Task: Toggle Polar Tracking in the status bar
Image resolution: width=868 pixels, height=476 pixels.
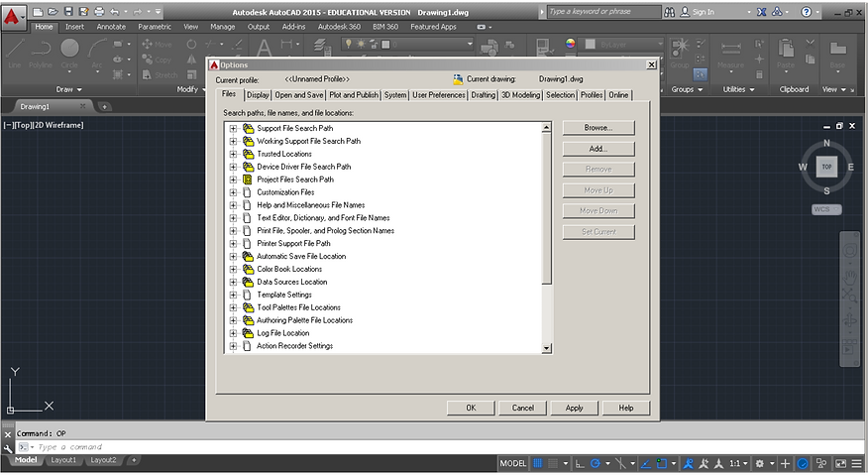Action: click(x=596, y=463)
